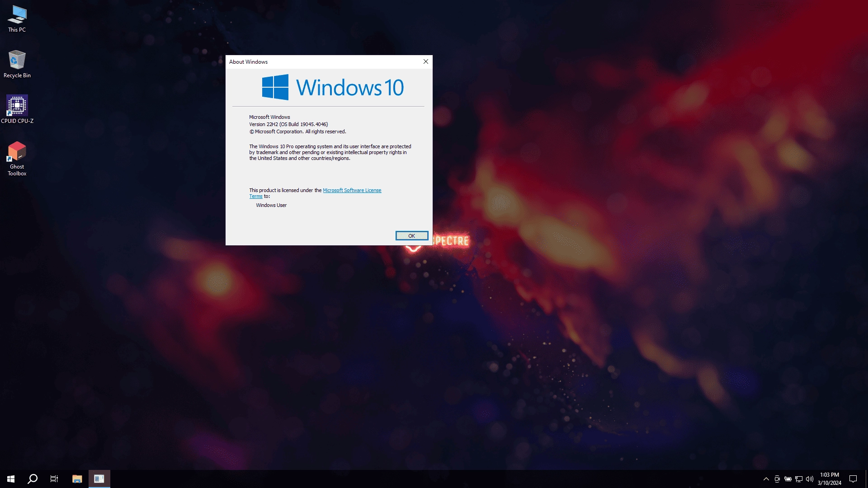The width and height of the screenshot is (868, 488).
Task: Open Task View from the taskbar
Action: (54, 479)
